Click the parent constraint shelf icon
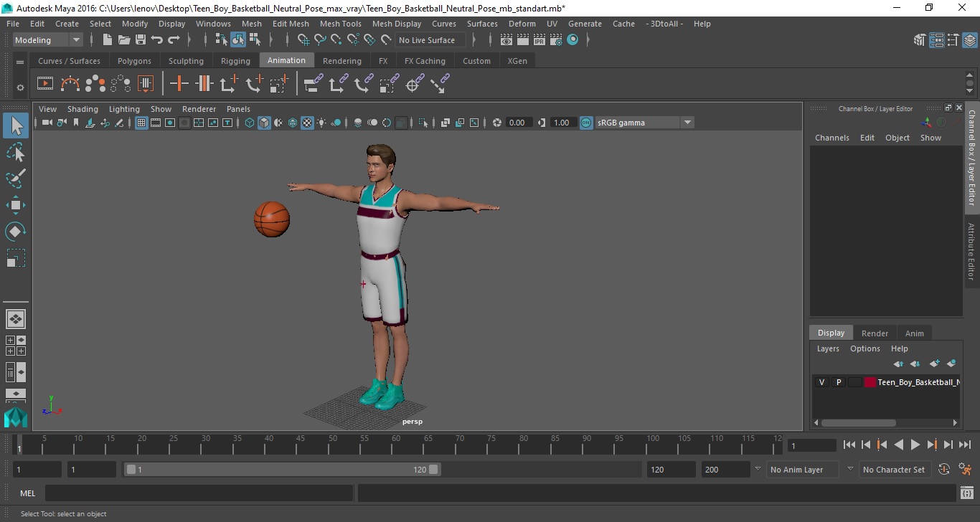The height and width of the screenshot is (522, 980). pyautogui.click(x=313, y=84)
